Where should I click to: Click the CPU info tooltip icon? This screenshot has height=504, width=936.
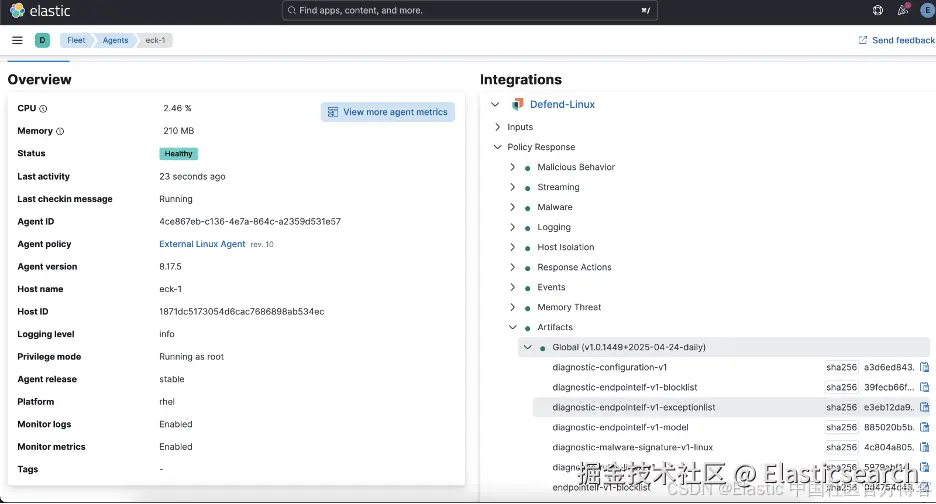tap(43, 109)
